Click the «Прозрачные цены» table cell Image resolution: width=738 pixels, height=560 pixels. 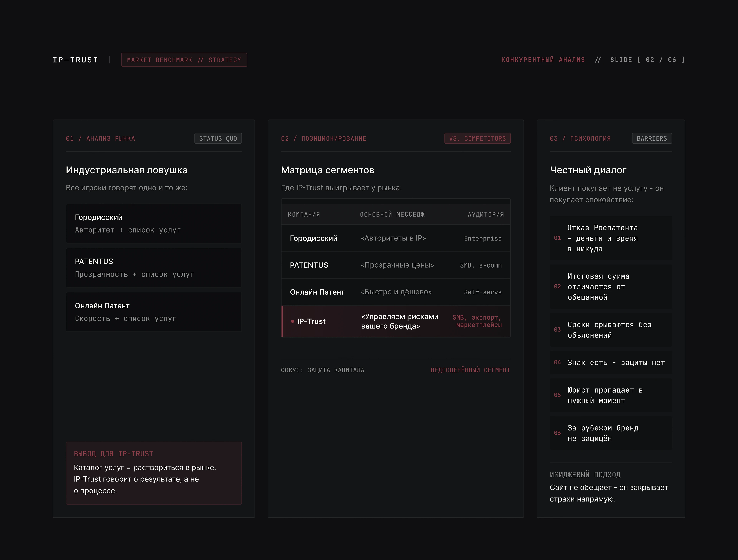397,265
